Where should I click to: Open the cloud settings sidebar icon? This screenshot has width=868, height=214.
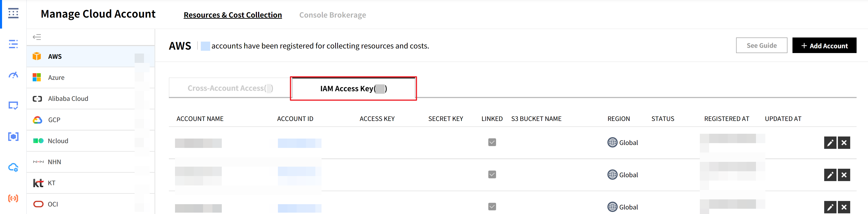tap(13, 167)
